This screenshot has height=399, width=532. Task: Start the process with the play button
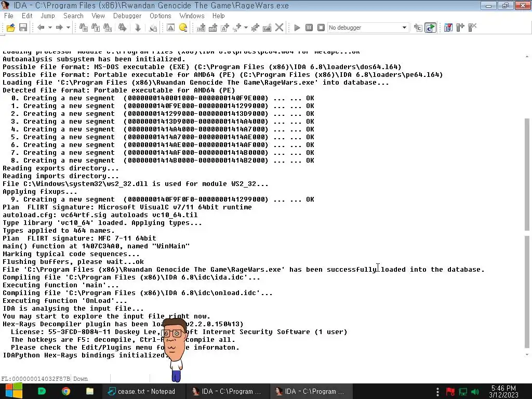click(x=297, y=28)
